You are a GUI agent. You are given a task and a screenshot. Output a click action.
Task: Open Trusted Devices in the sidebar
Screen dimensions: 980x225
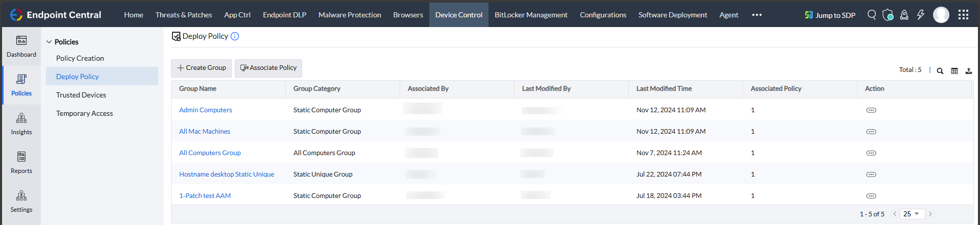(81, 95)
